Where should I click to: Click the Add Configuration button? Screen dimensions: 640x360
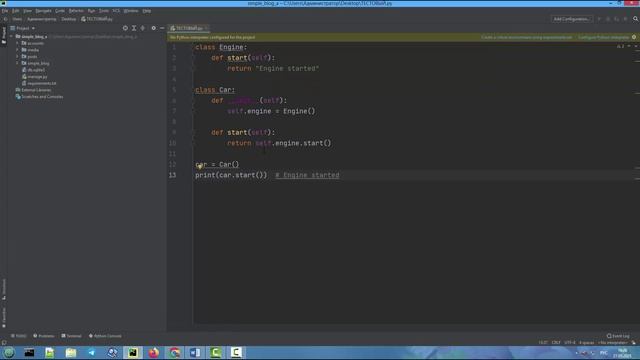(571, 19)
